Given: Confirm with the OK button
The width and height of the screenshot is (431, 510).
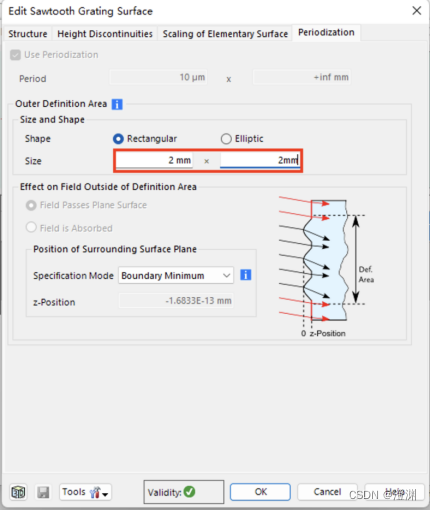Looking at the screenshot, I should pos(260,492).
